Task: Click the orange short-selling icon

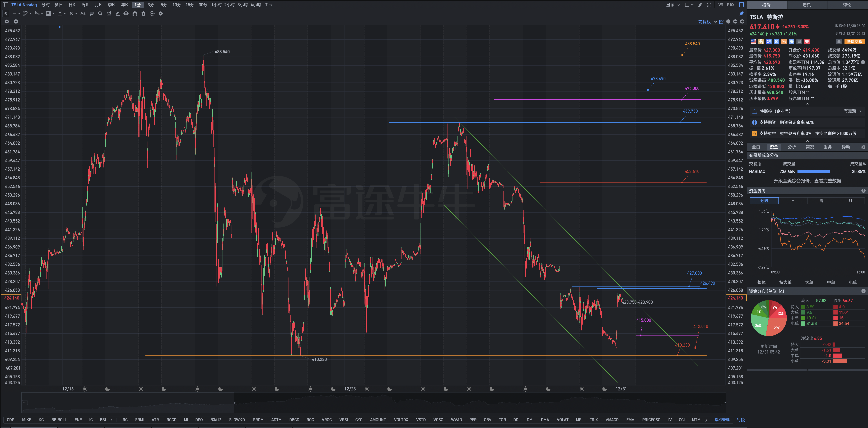Action: coord(784,42)
